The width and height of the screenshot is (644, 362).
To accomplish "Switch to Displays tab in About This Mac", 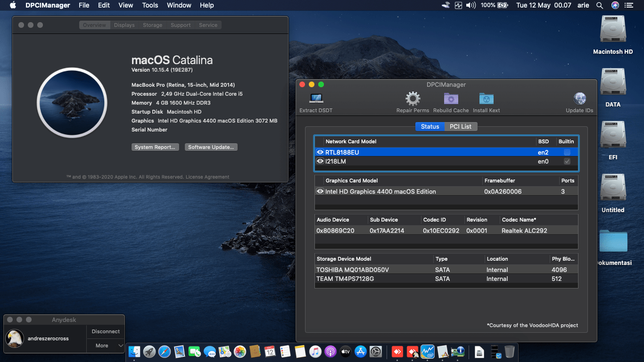I will click(124, 25).
